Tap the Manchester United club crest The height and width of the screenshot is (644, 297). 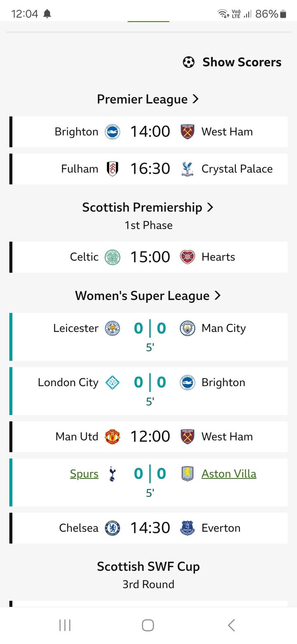tap(112, 437)
